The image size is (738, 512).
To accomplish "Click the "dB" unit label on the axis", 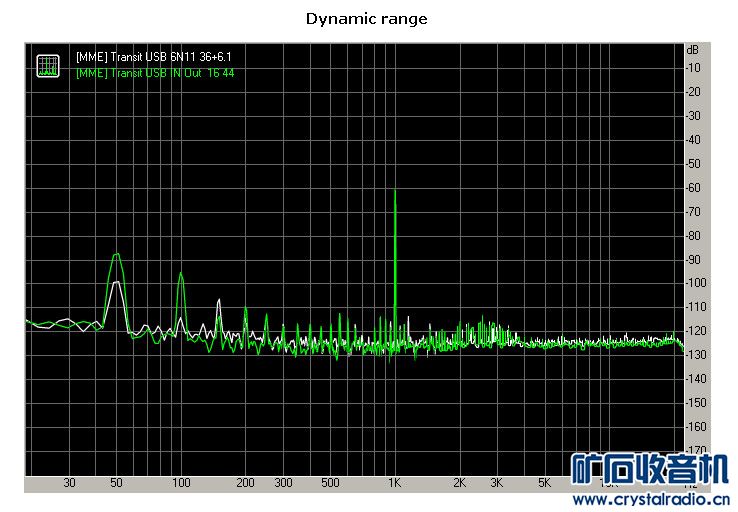I will click(692, 50).
